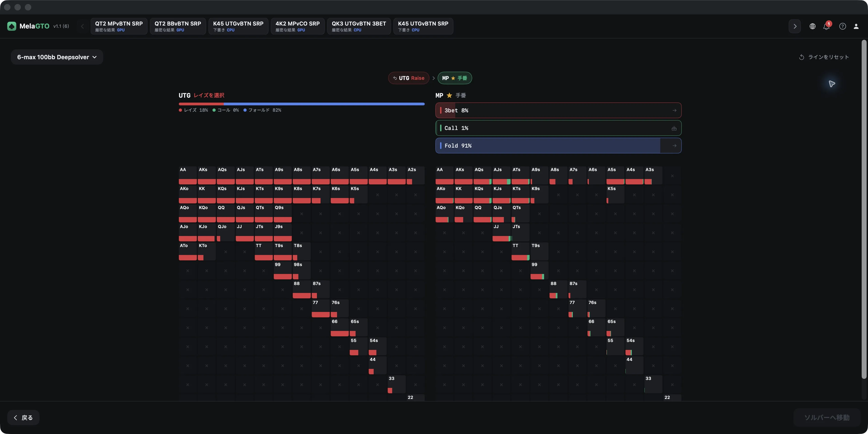This screenshot has width=868, height=434.
Task: Click the レイズ 18% legend entry
Action: coord(193,110)
